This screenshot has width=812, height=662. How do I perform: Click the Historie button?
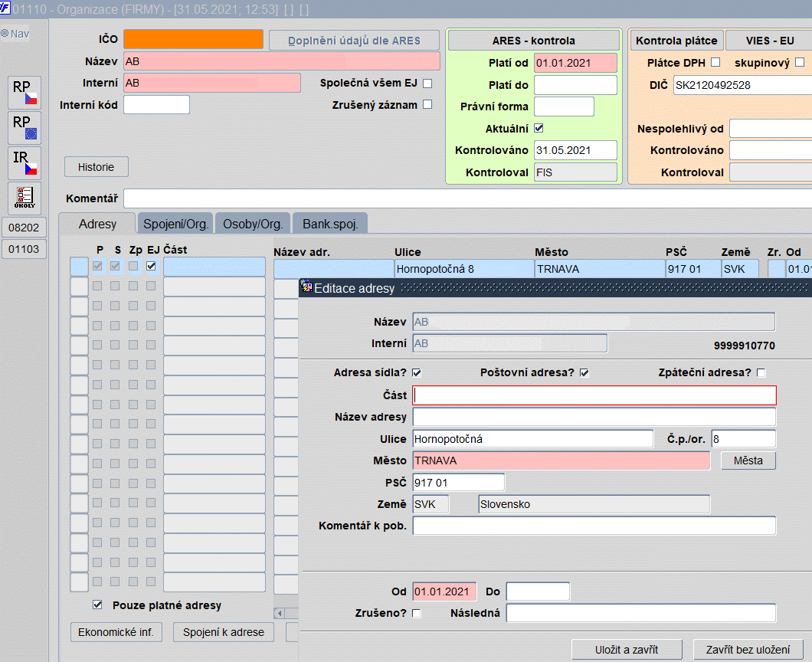pyautogui.click(x=97, y=167)
